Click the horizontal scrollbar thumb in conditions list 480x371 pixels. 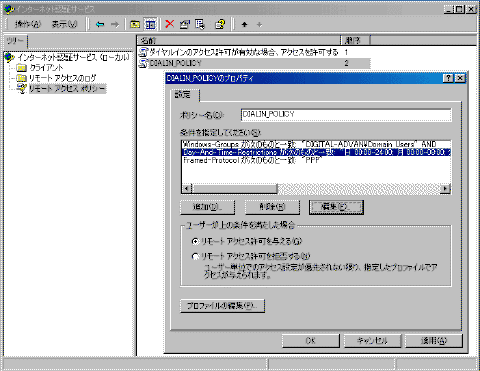point(234,189)
